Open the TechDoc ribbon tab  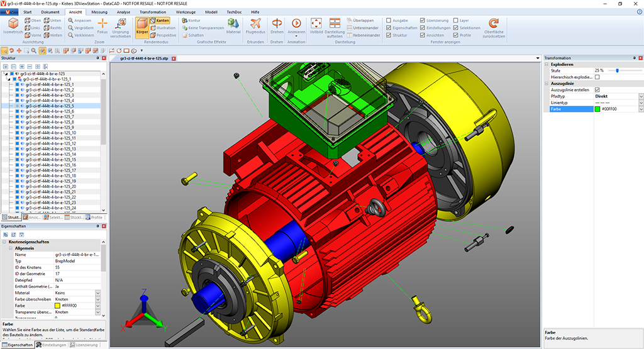coord(234,12)
